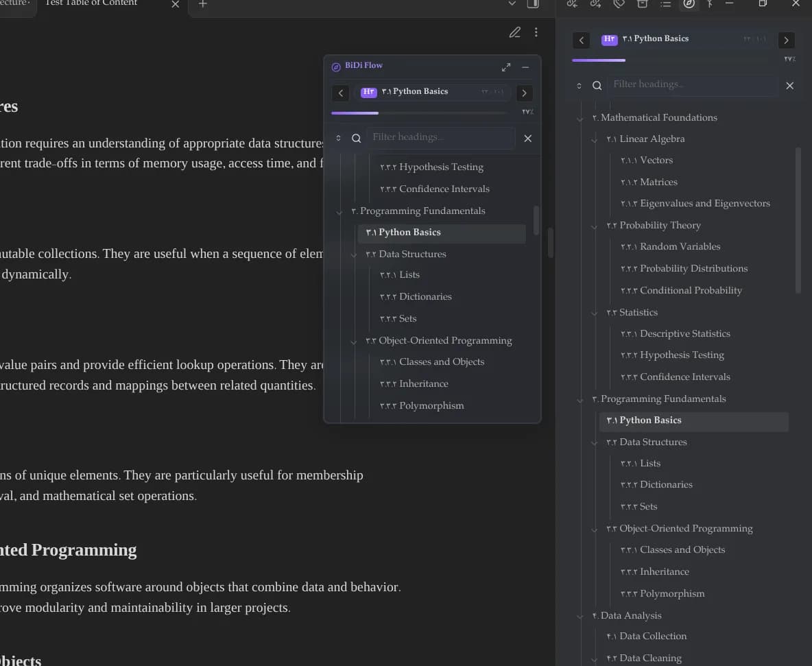The width and height of the screenshot is (812, 666).
Task: Jump to Descriptive Statistics heading
Action: click(676, 334)
